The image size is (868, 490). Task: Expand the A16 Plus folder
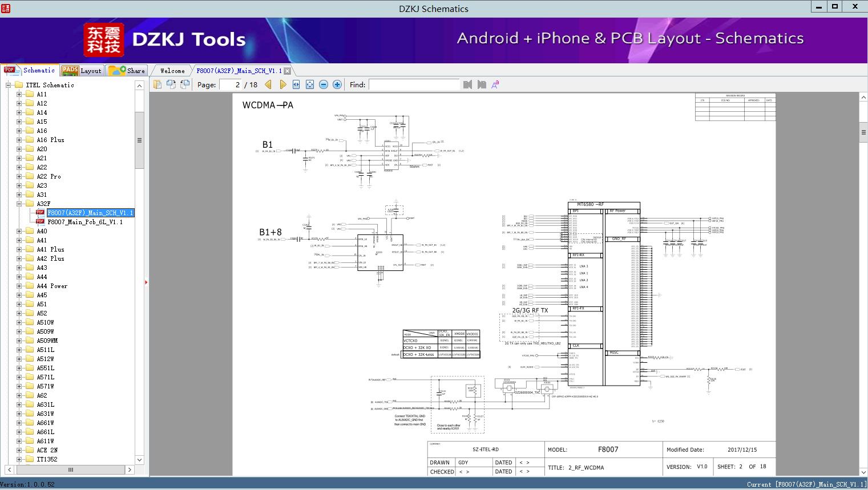click(x=19, y=140)
